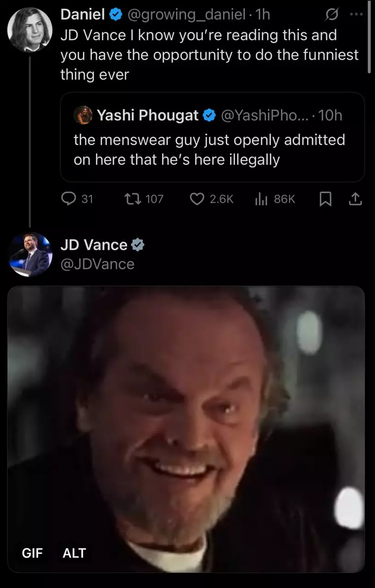Viewport: 375px width, 588px height.
Task: Open the quoted Yashi Phougat tweet
Action: pos(213,137)
